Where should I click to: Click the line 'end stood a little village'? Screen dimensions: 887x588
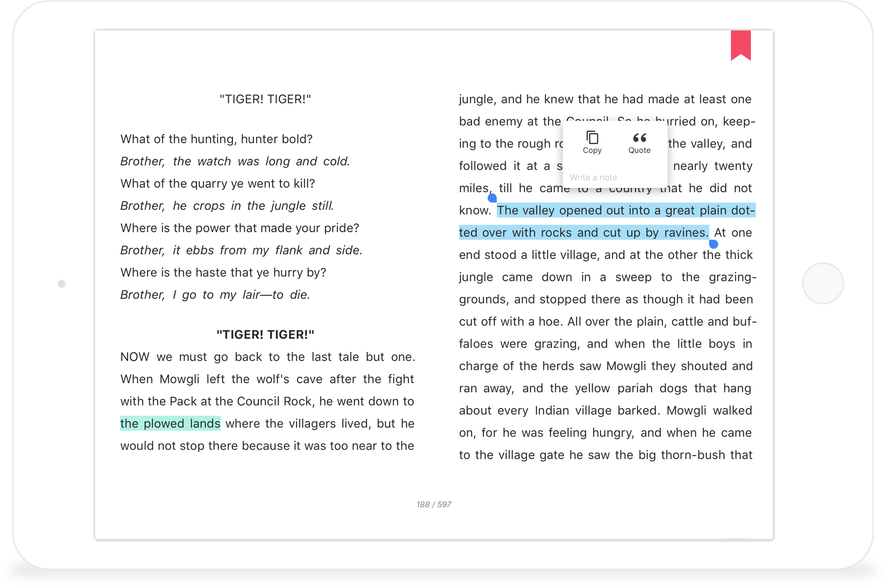tap(606, 255)
